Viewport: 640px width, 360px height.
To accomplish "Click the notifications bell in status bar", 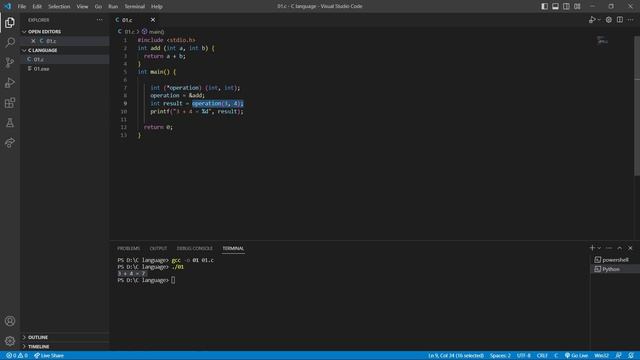I will point(631,356).
